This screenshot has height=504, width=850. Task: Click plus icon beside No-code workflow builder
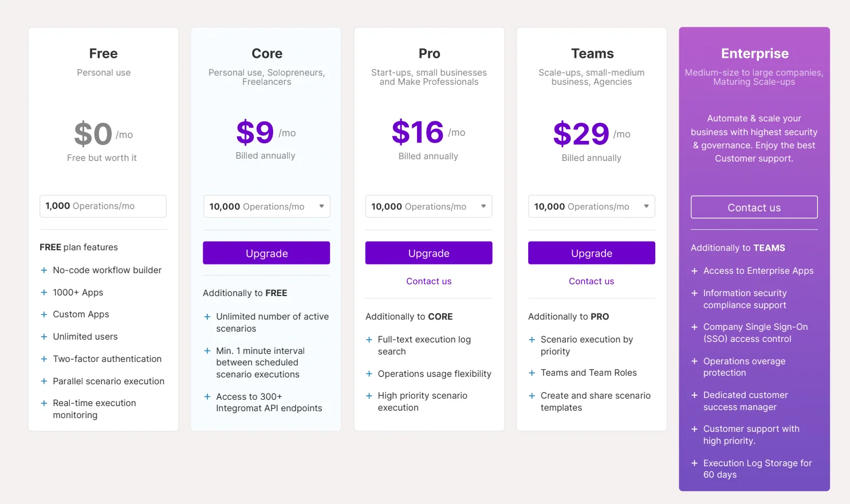tap(44, 270)
